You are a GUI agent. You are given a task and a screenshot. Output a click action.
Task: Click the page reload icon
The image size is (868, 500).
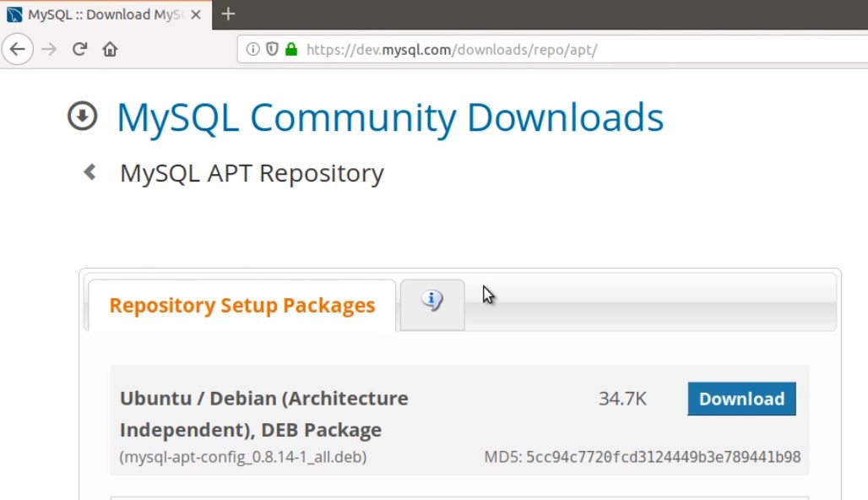79,49
